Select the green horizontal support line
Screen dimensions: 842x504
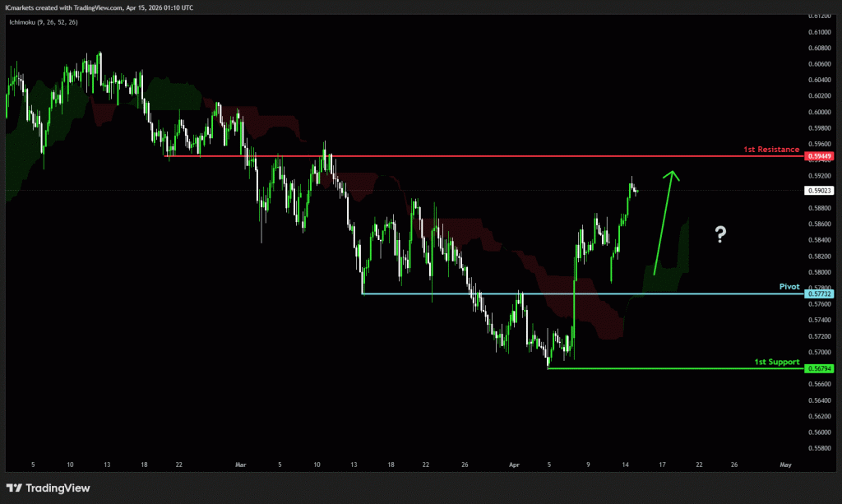pos(658,368)
